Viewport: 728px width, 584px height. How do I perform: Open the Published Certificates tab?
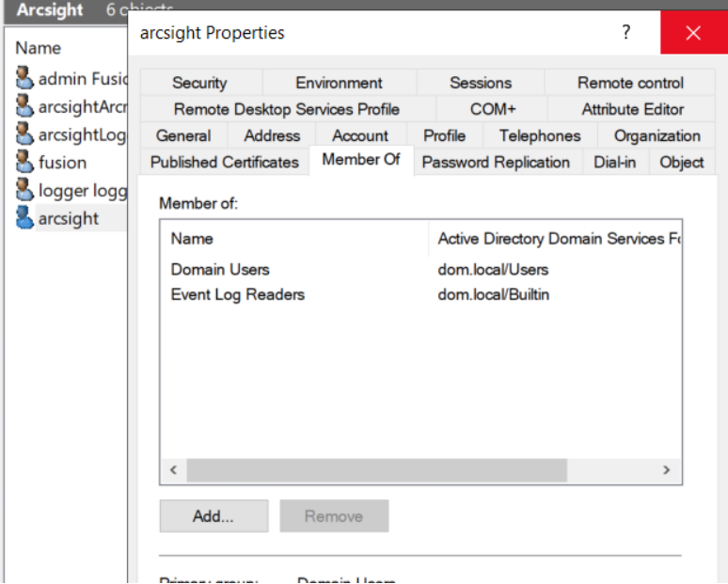[225, 162]
